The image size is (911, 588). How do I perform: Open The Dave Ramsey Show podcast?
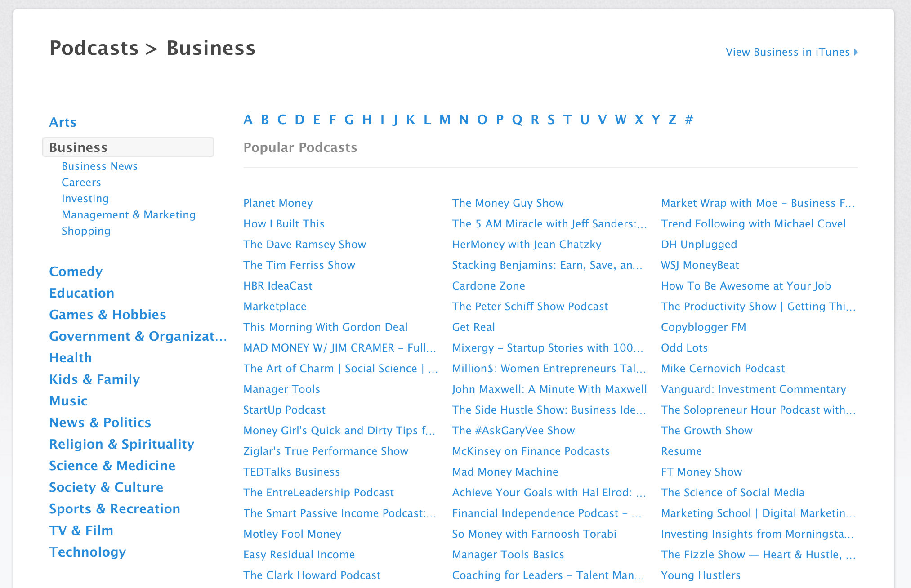coord(304,244)
